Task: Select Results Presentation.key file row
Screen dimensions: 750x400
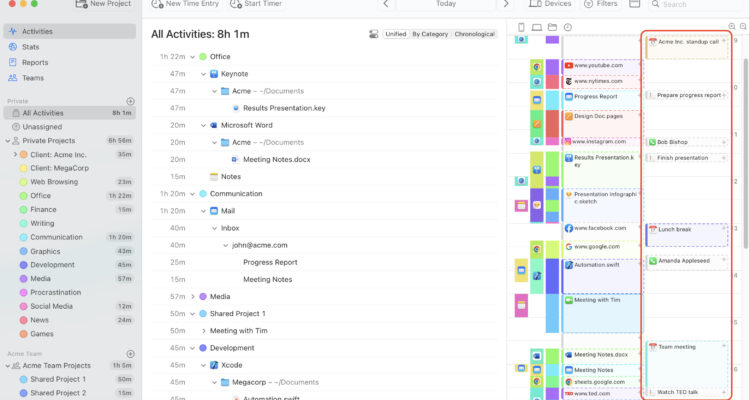Action: pyautogui.click(x=324, y=108)
